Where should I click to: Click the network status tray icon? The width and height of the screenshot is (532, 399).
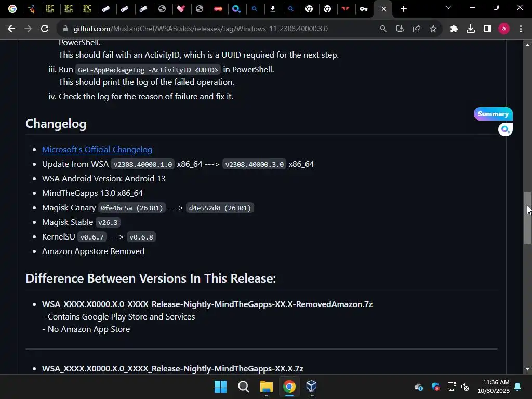451,387
